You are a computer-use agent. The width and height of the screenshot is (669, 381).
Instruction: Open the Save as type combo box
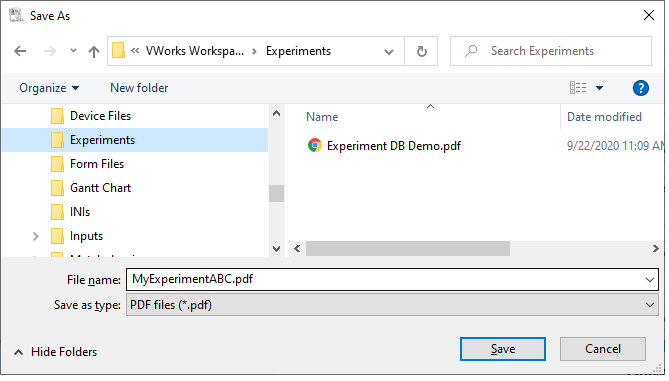tap(392, 305)
